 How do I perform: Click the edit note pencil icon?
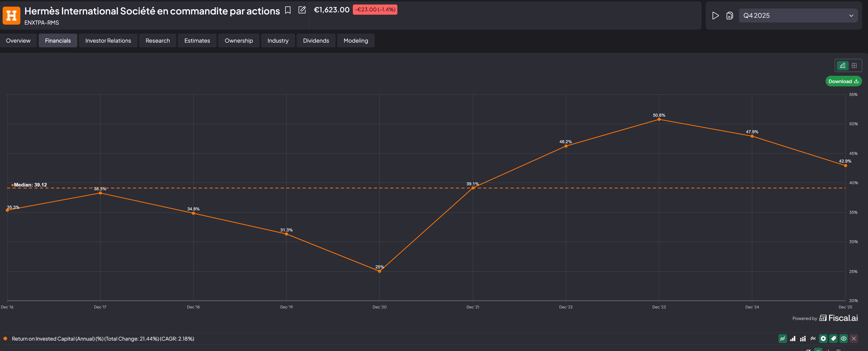(302, 10)
